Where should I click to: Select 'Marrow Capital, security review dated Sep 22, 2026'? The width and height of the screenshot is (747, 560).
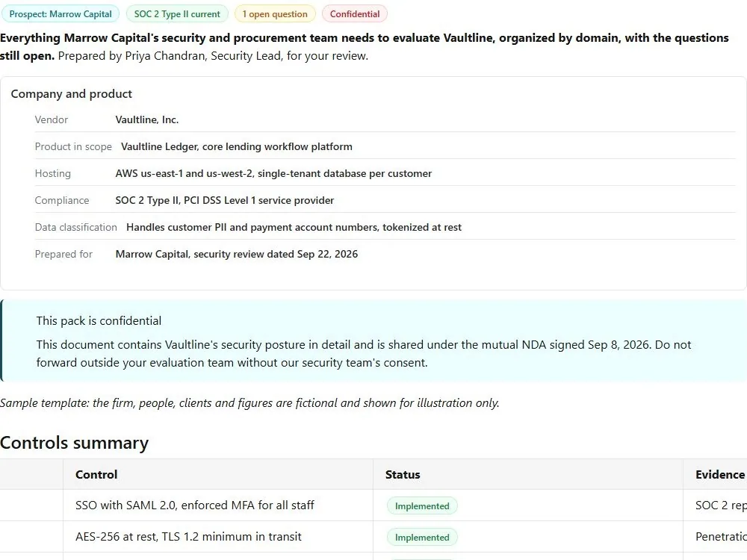pos(236,255)
